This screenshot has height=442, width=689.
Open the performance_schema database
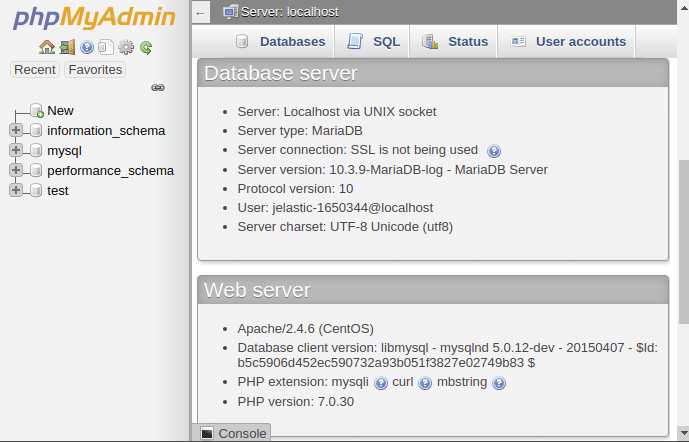(x=110, y=170)
